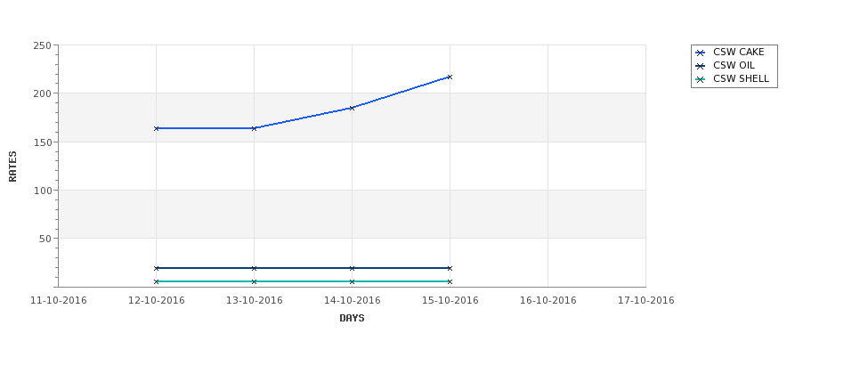Click the CSW OIL legend label
The image size is (868, 382).
click(734, 65)
